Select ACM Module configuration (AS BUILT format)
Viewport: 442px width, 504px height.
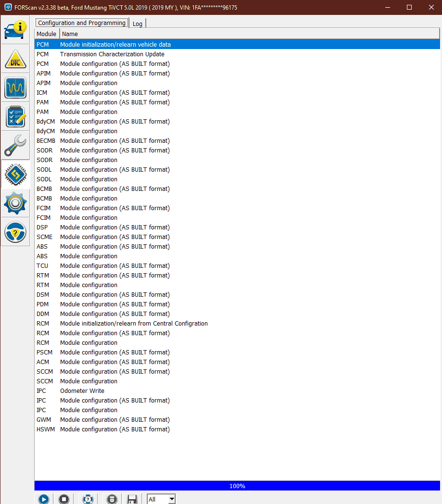pos(237,362)
